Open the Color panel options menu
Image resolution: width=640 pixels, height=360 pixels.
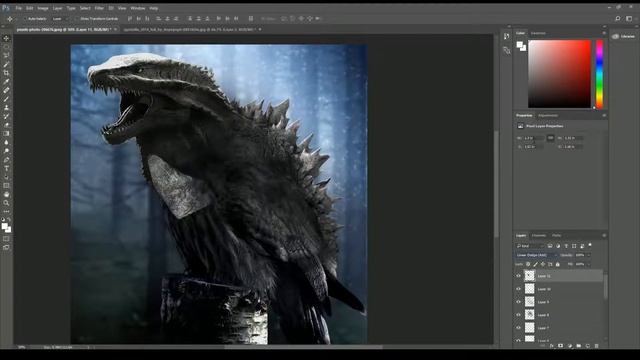[x=604, y=33]
